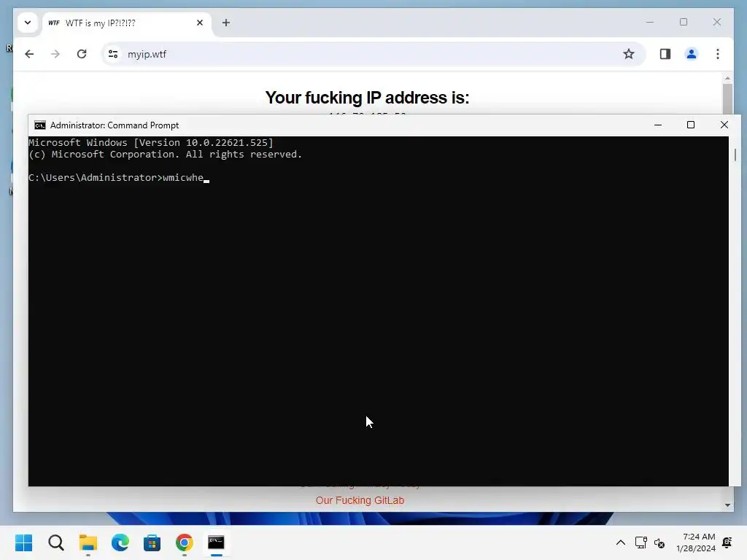Open the Windows Start menu
Screen dimensions: 747x560
[24, 542]
